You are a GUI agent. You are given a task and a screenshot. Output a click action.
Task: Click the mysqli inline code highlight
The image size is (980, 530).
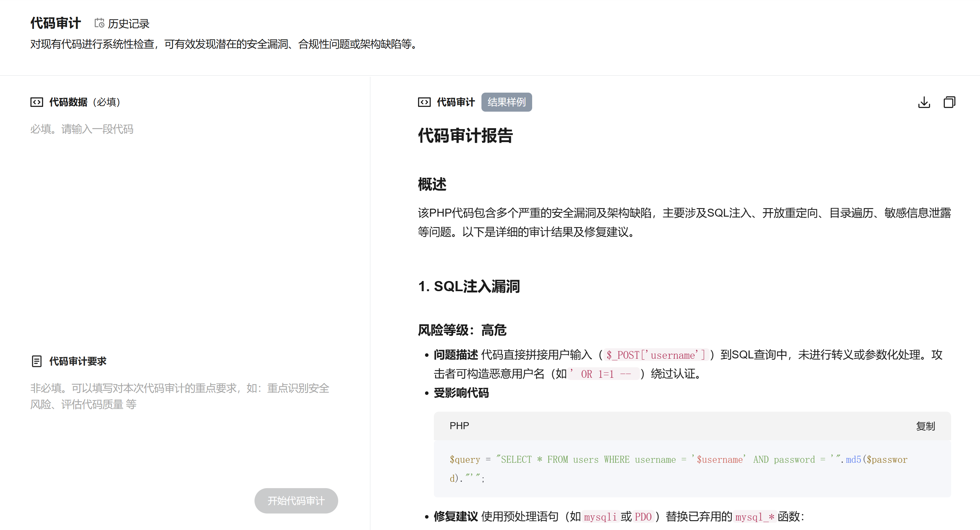(600, 517)
